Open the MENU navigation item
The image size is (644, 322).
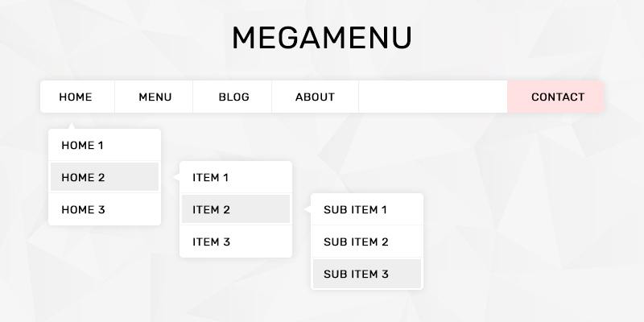155,97
